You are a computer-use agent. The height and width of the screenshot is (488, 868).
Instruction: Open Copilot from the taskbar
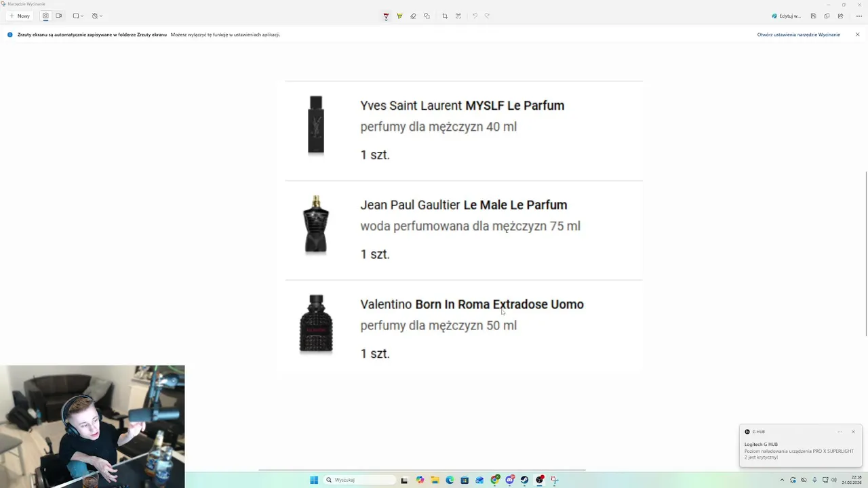tap(420, 480)
